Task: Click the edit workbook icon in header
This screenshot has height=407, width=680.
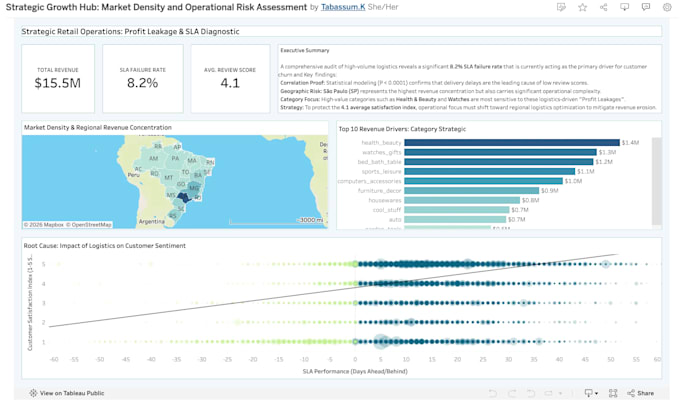Action: click(561, 7)
